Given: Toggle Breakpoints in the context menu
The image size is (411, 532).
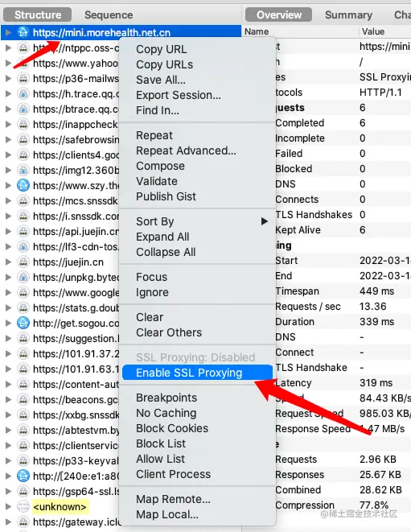Looking at the screenshot, I should [166, 398].
